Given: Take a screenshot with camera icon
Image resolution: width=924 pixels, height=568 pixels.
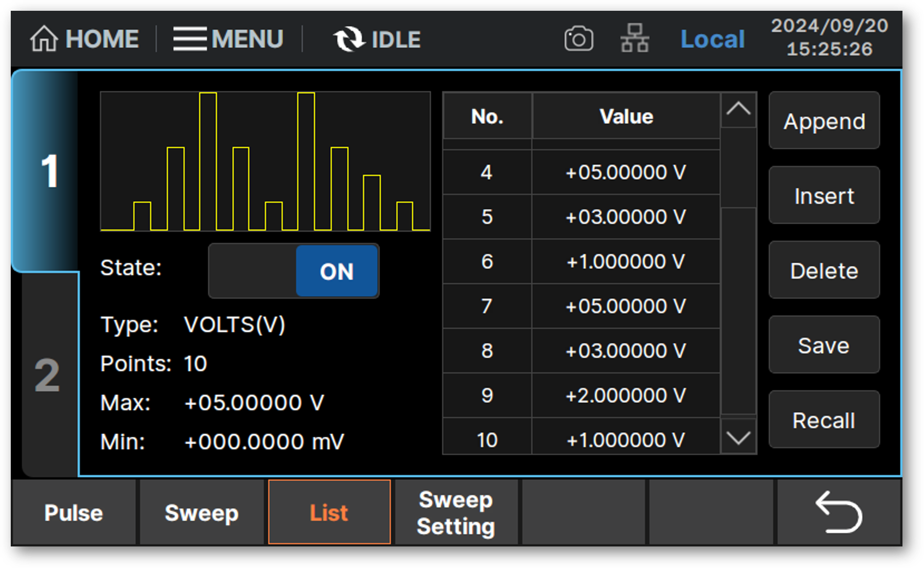Looking at the screenshot, I should [578, 39].
